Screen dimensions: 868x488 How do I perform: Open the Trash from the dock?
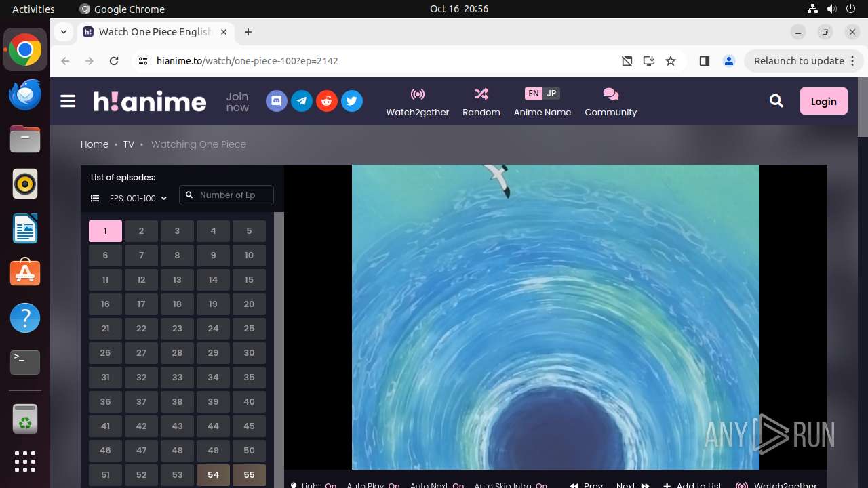(x=25, y=419)
